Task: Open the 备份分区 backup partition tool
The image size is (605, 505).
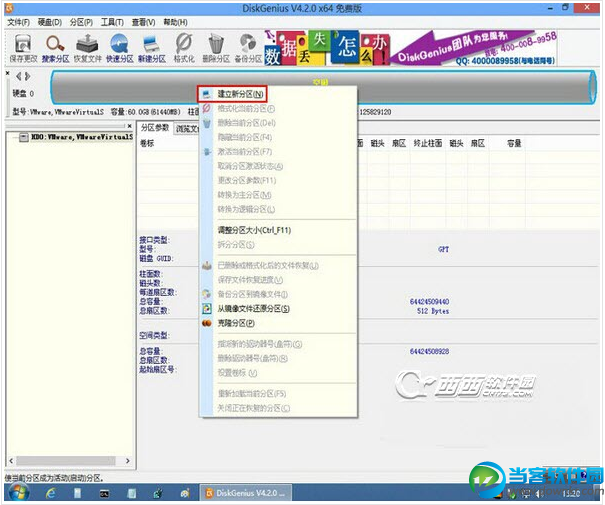Action: tap(248, 48)
